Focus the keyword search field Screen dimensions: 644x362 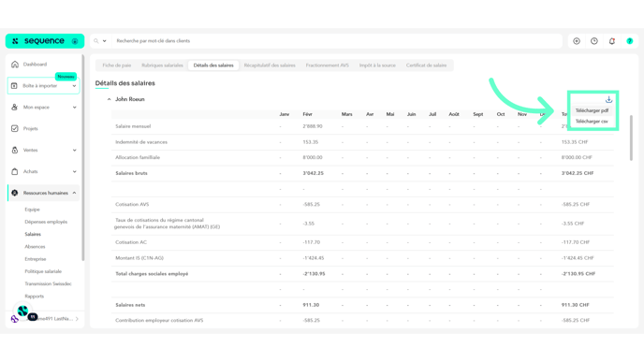tap(337, 41)
